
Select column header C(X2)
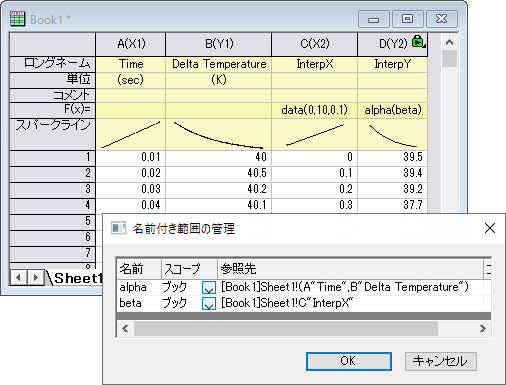click(315, 44)
